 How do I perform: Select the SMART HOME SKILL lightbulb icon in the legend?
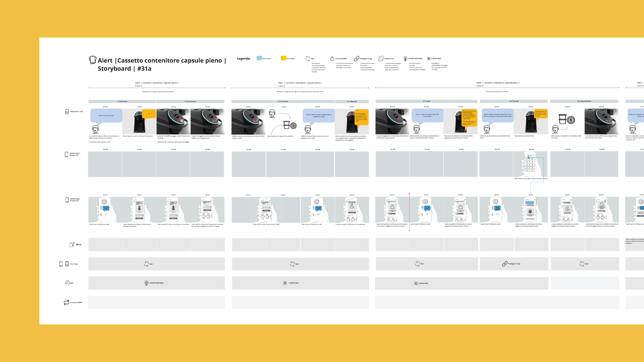pyautogui.click(x=405, y=58)
